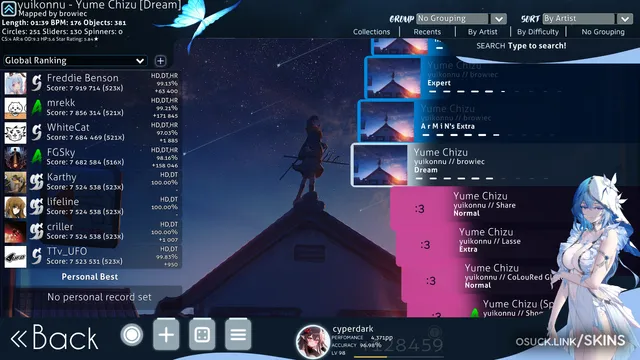Click the cyperdark username text
This screenshot has width=640, height=360.
tap(353, 329)
